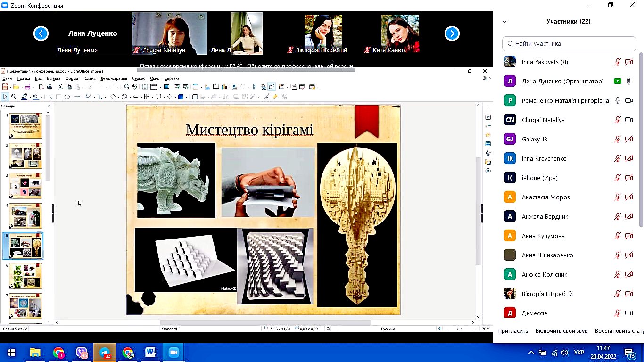Image resolution: width=644 pixels, height=362 pixels.
Task: Click camera icon for Демессіє
Action: [629, 313]
